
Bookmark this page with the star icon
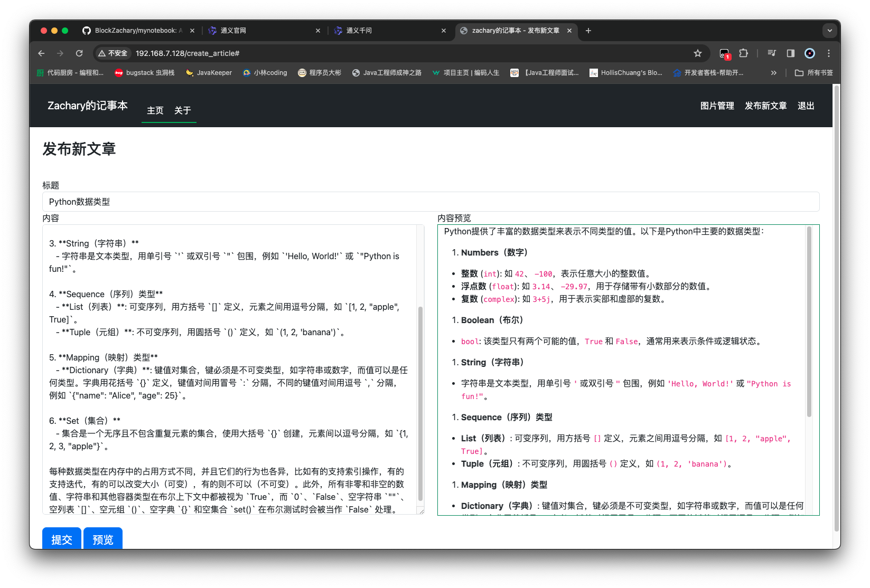tap(698, 53)
